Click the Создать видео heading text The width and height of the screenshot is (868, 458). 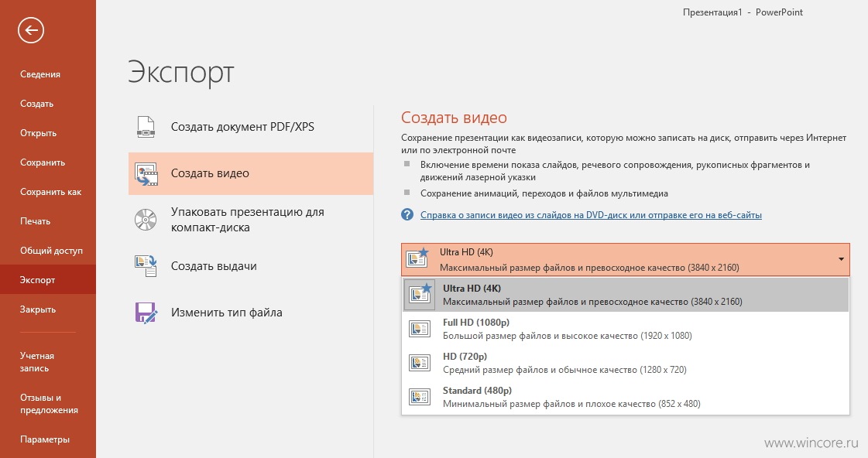pos(454,118)
